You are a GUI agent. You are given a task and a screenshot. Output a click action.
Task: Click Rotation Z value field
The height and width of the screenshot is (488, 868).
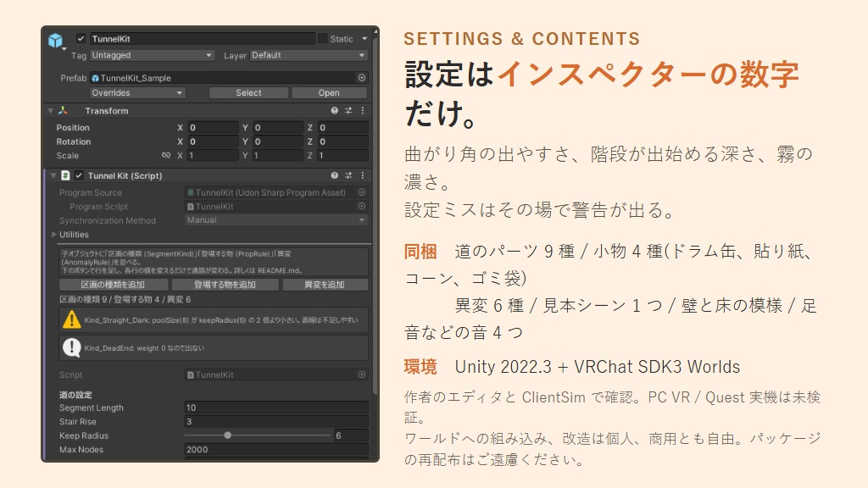342,141
